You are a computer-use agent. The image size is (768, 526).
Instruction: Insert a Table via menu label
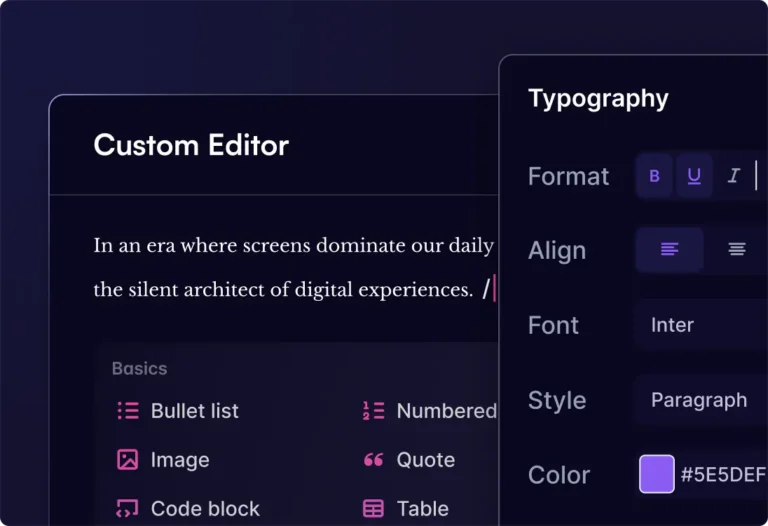(x=423, y=509)
